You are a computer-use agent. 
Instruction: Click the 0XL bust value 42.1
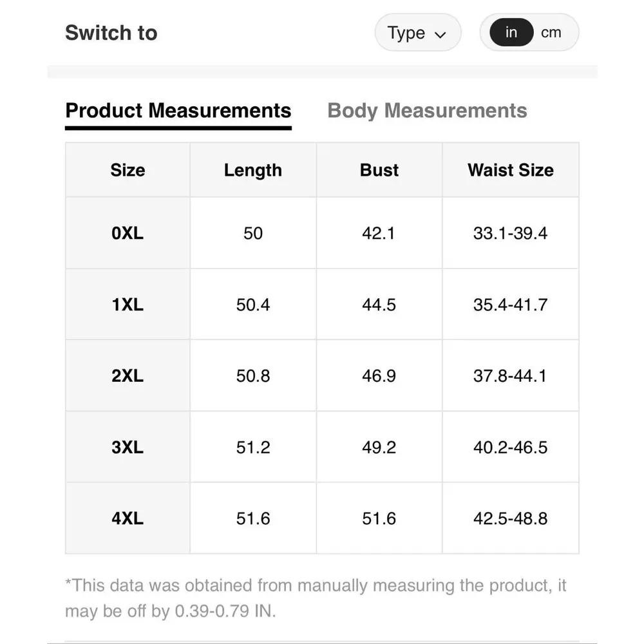(x=379, y=233)
